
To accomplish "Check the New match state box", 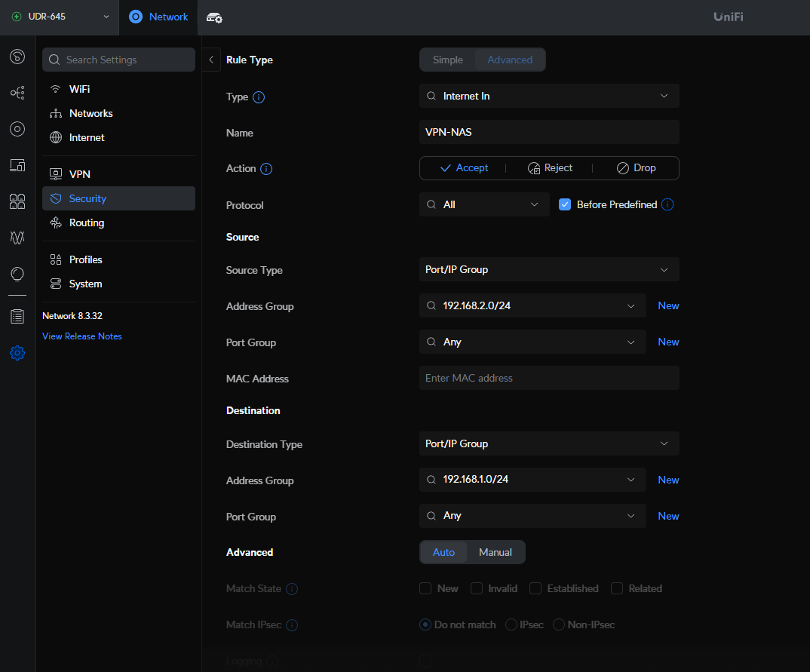I will (x=425, y=588).
